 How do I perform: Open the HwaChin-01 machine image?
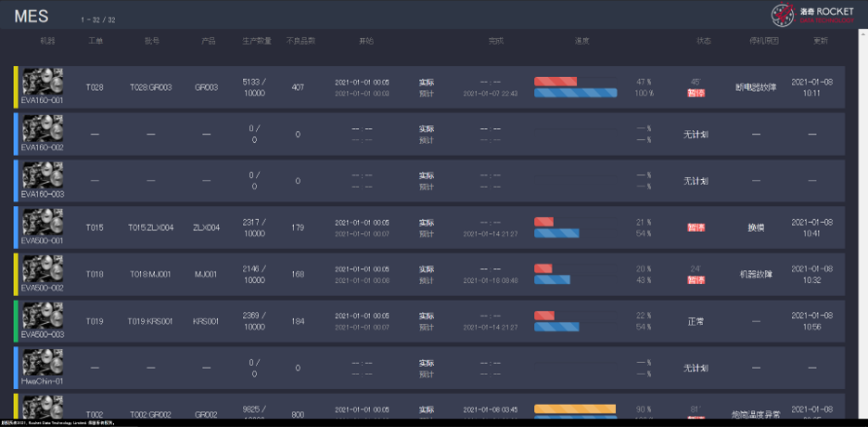[x=43, y=363]
